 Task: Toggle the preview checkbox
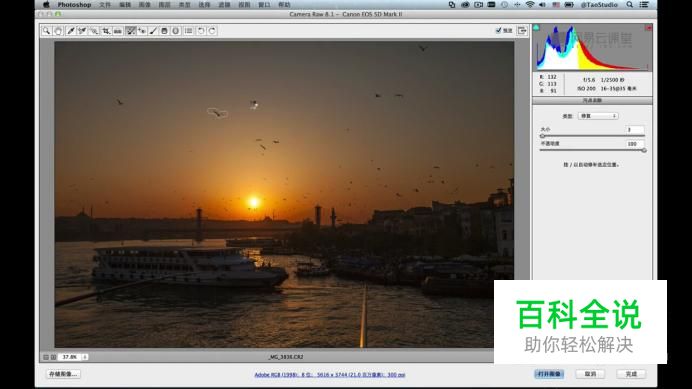498,30
